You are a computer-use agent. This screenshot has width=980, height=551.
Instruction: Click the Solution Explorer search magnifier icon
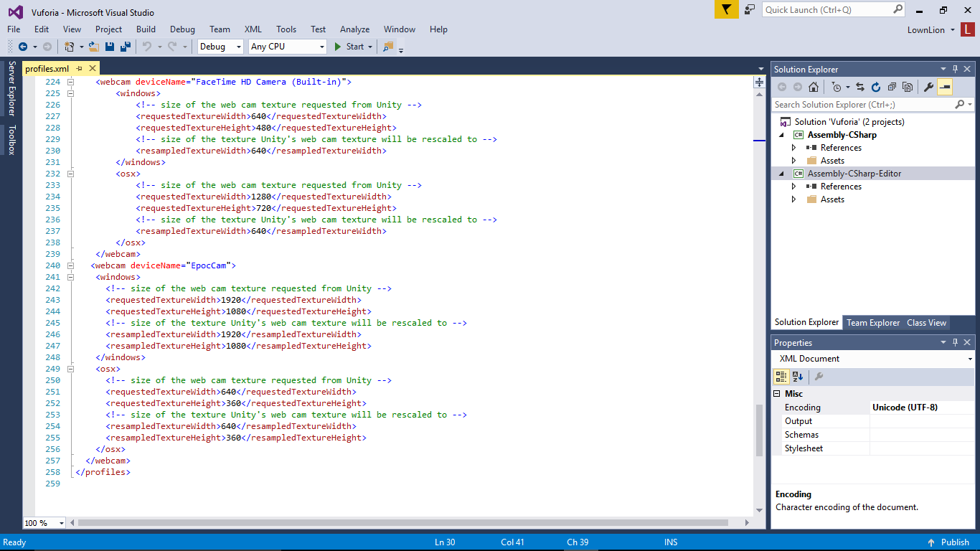click(960, 105)
